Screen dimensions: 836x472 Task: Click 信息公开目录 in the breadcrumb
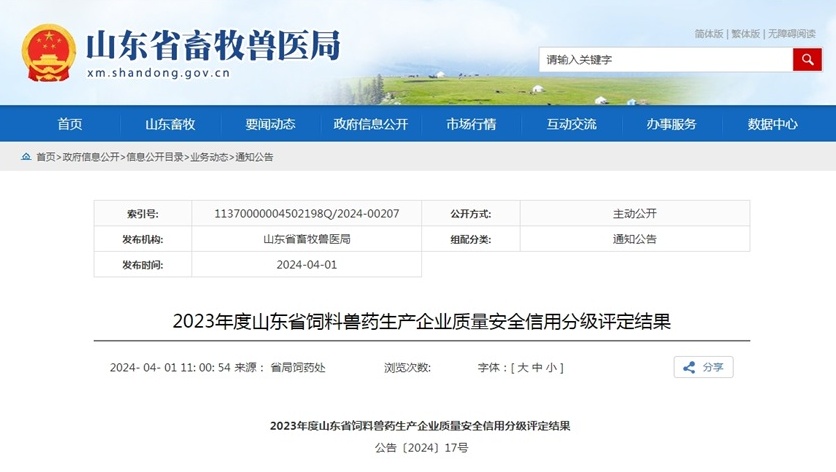point(153,158)
